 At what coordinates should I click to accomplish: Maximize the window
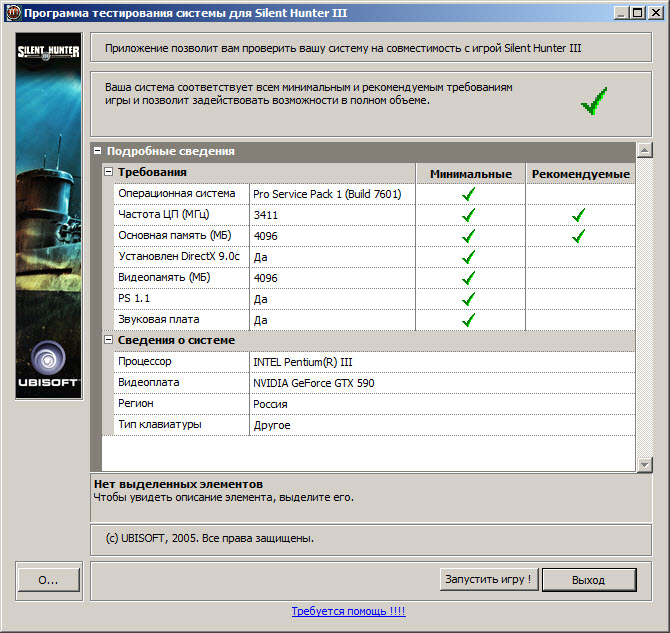coord(638,13)
